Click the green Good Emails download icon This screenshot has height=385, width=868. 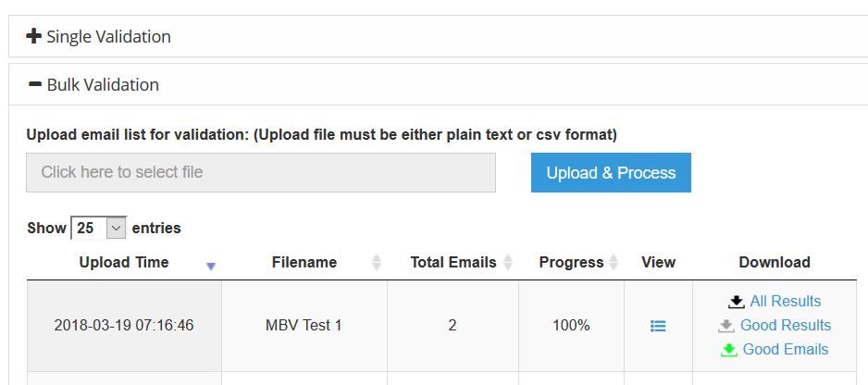[x=729, y=350]
